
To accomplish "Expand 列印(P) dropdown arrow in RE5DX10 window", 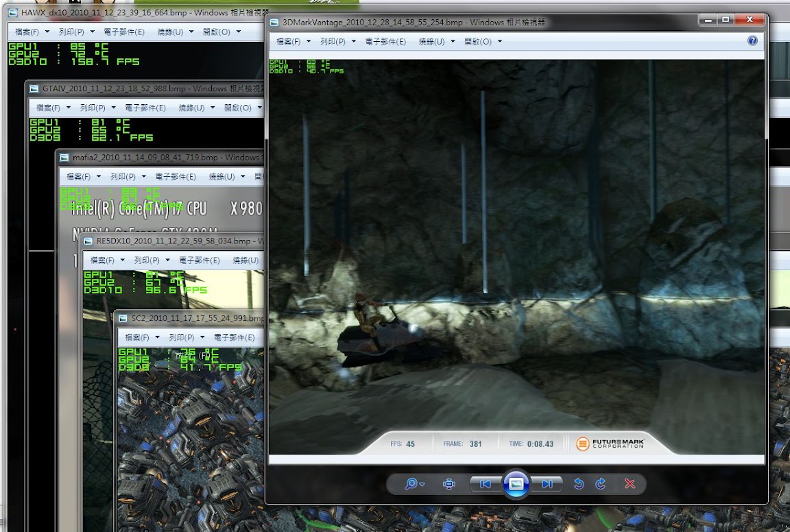I will tap(168, 261).
